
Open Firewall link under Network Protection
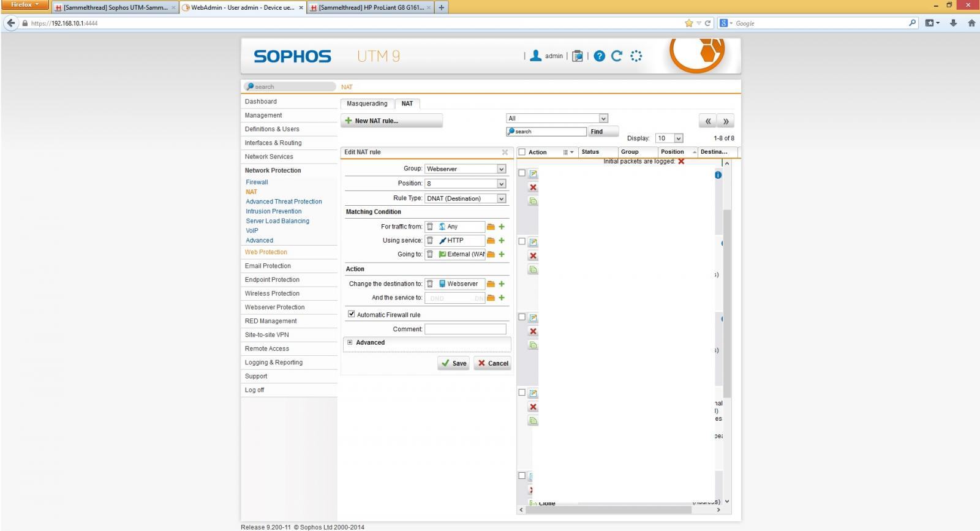[x=257, y=182]
